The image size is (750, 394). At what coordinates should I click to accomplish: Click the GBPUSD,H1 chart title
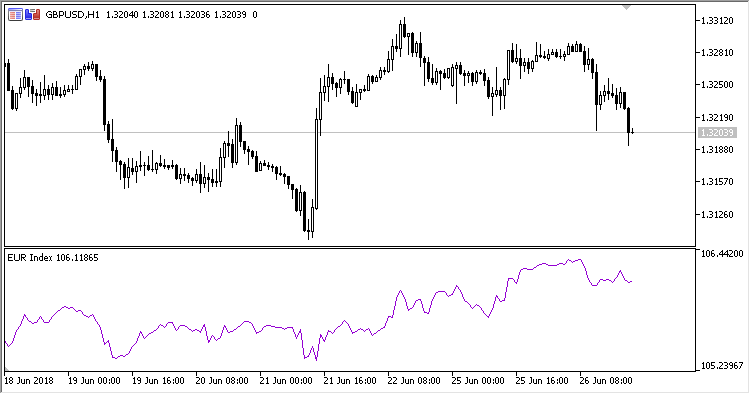tap(73, 15)
